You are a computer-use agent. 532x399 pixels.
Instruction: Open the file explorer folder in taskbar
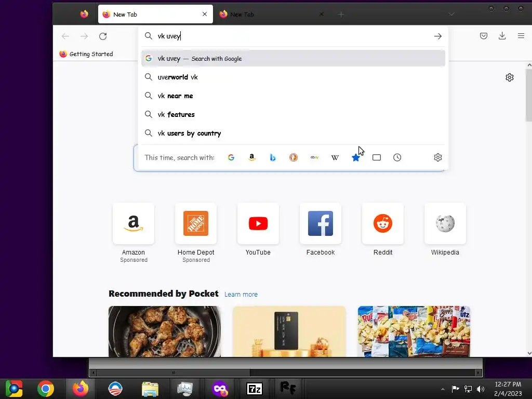(150, 389)
